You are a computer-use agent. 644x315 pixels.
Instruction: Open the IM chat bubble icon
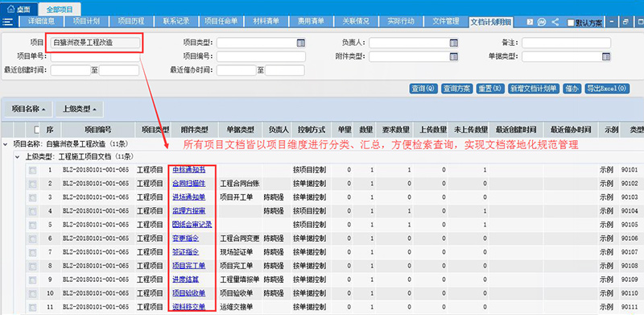542,23
